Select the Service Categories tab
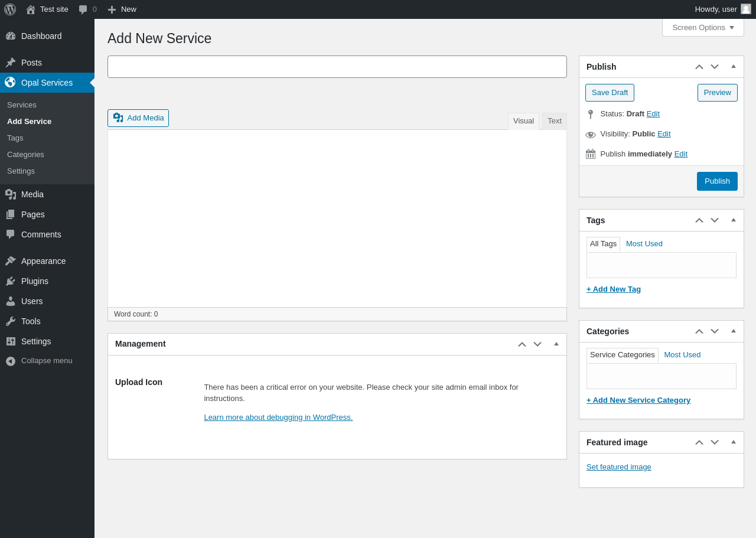 coord(623,355)
